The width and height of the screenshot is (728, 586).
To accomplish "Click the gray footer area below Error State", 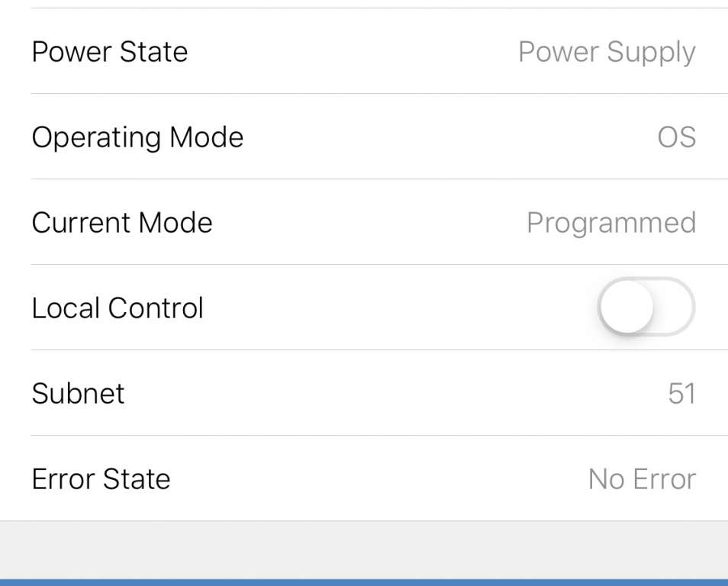I will 364,549.
